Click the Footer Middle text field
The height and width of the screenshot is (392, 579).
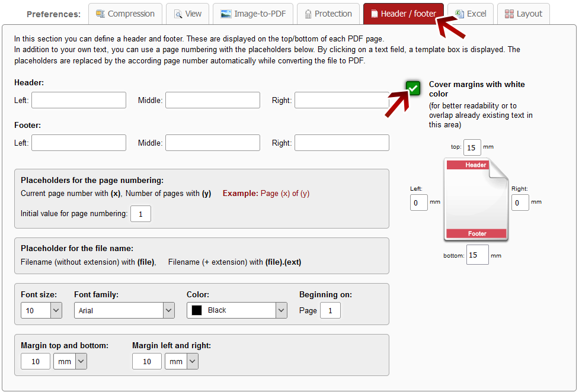click(x=212, y=143)
